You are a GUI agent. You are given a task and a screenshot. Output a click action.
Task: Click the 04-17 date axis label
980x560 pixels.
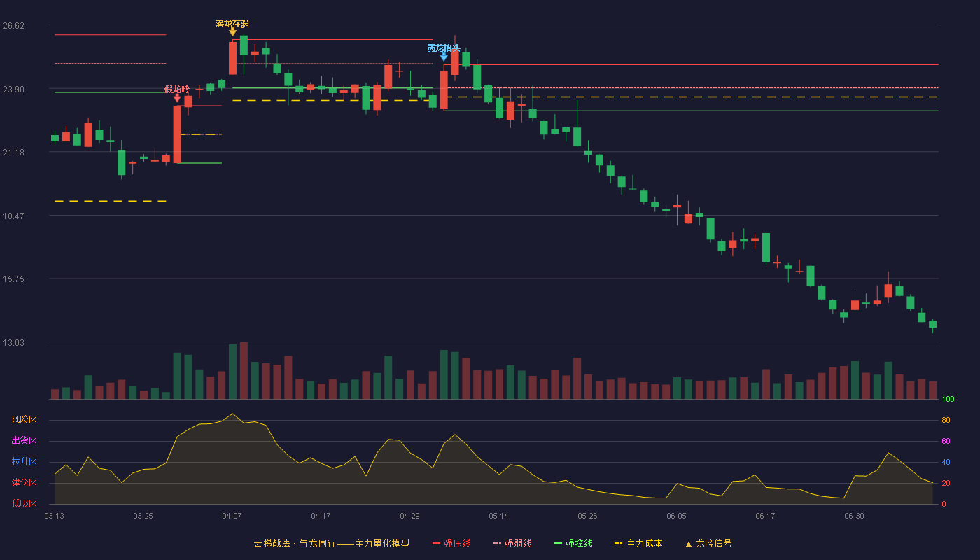(x=321, y=516)
